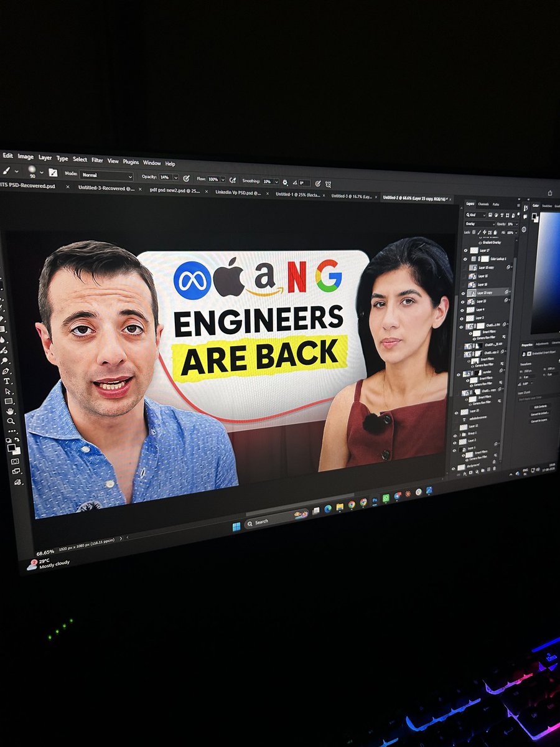560x747 pixels.
Task: Filter layers by type (T) icon
Action: click(x=502, y=215)
